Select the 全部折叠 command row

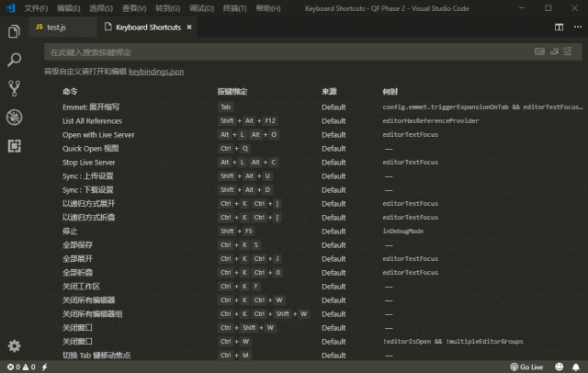tap(314, 273)
